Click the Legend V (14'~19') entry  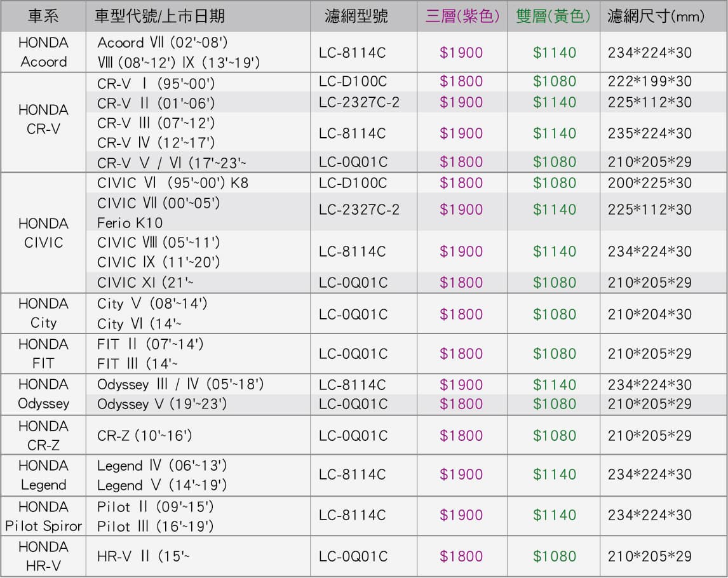(162, 486)
